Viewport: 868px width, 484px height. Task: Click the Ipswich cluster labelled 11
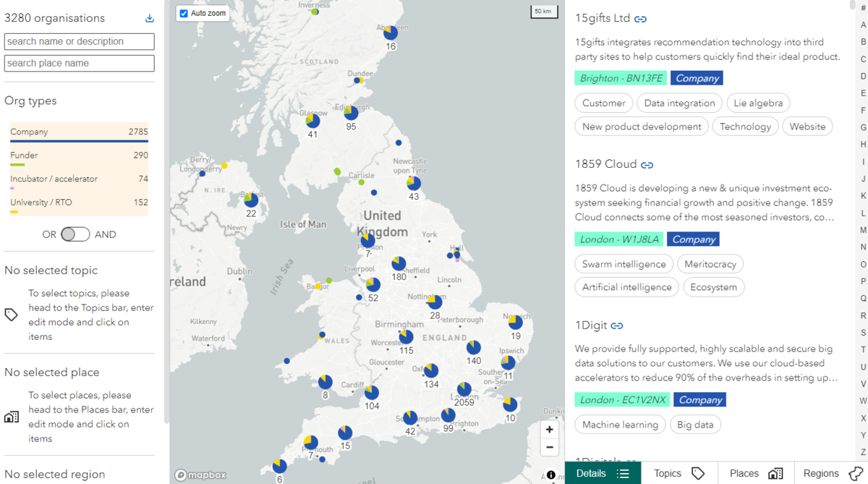pyautogui.click(x=509, y=362)
